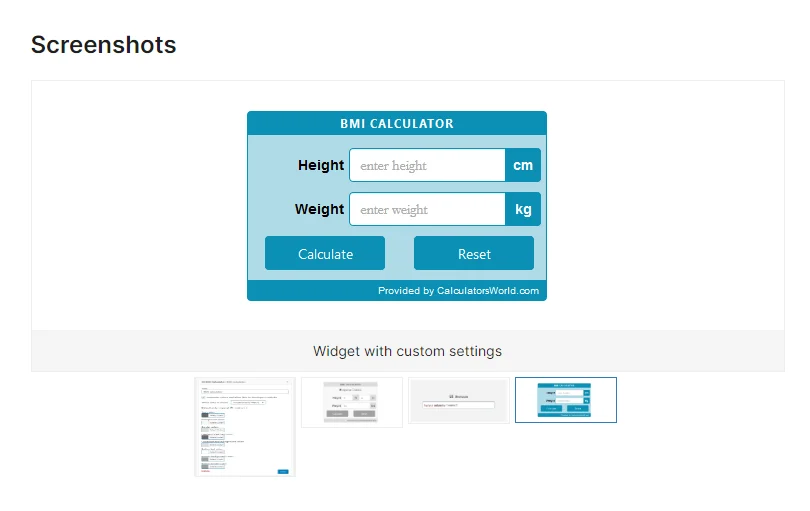Show the gray BMI widget thumbnail
Image resolution: width=810 pixels, height=511 pixels.
coord(352,402)
